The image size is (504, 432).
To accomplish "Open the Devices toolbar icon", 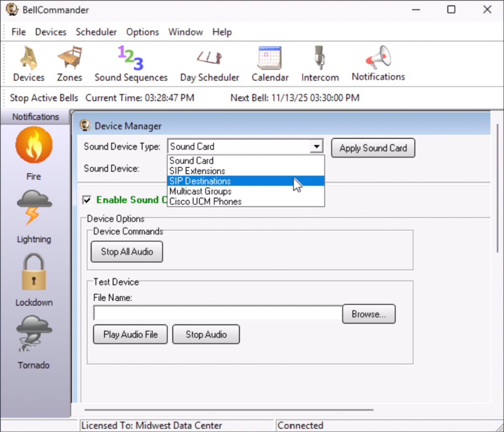I will pos(29,58).
